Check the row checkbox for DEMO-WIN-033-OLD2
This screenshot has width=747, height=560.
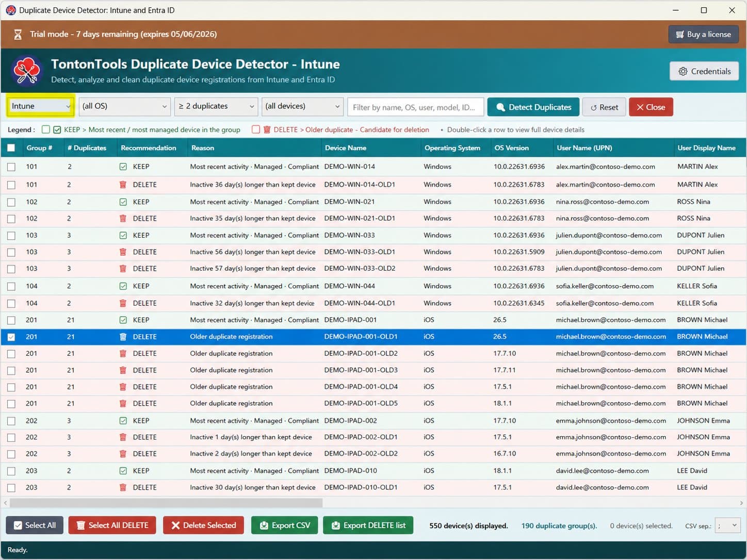pos(11,269)
